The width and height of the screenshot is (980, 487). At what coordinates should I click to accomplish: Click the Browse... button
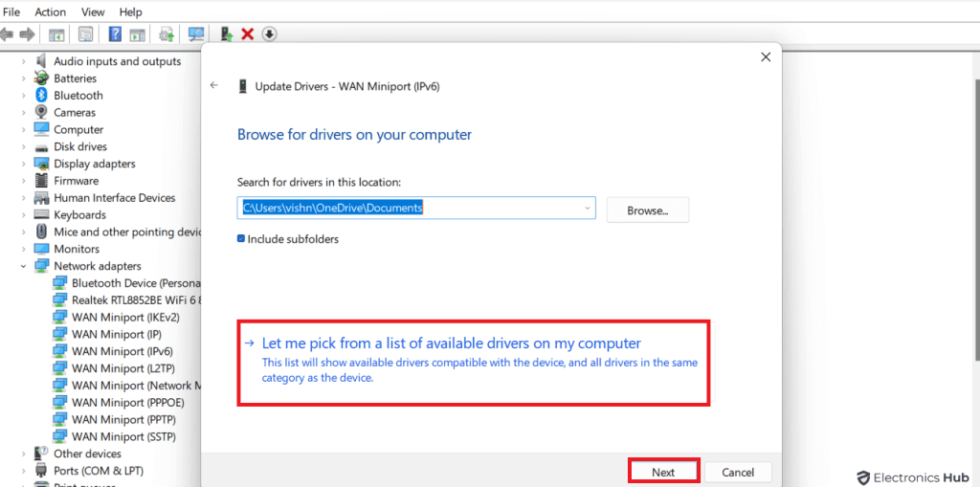(x=648, y=210)
